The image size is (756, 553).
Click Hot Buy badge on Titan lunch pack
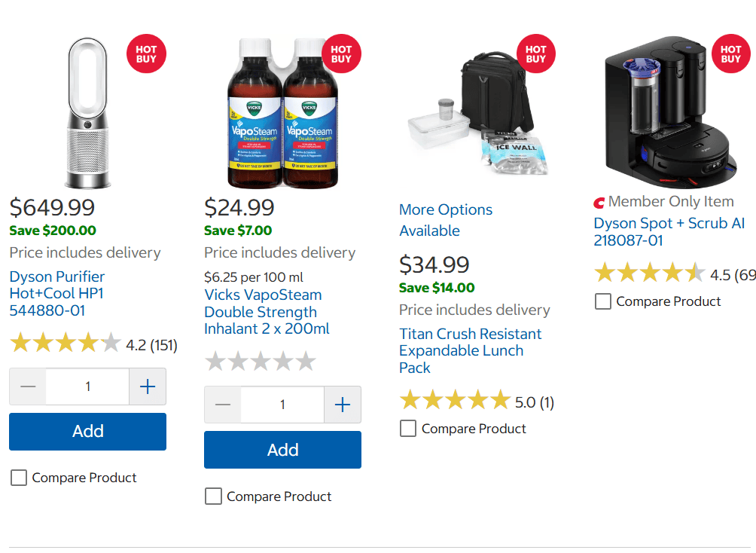535,53
